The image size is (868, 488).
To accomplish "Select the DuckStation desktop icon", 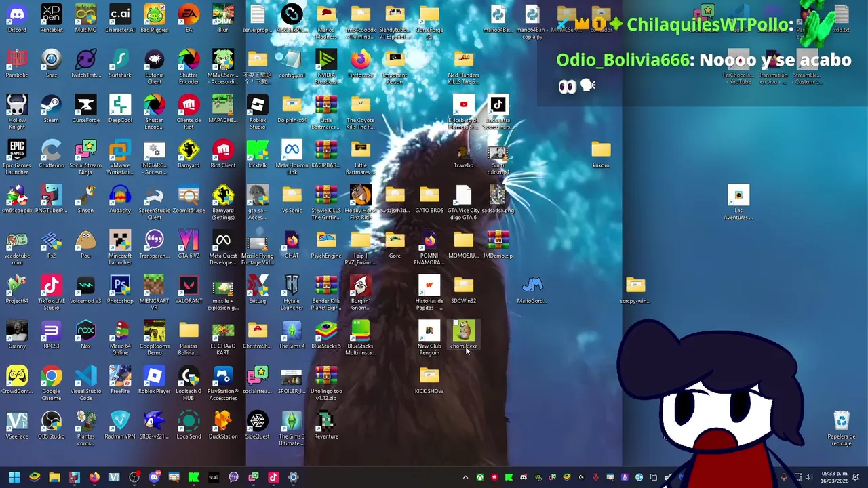I will 223,425.
